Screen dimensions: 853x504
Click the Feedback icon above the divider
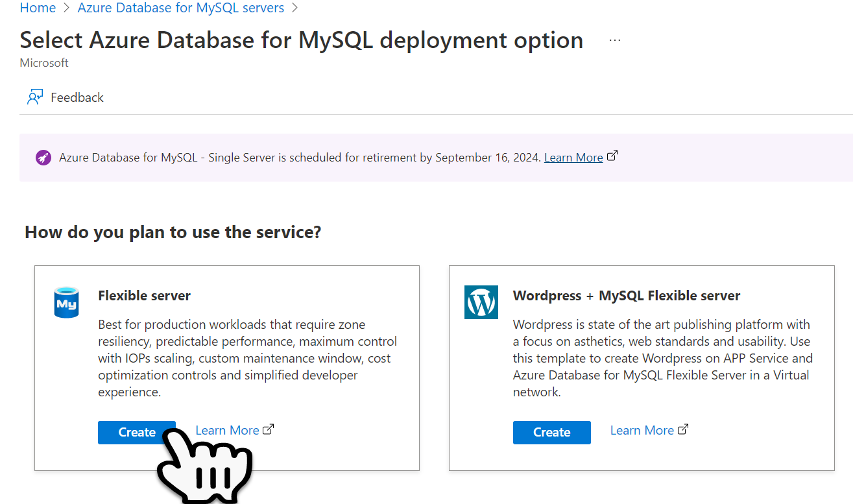[34, 96]
